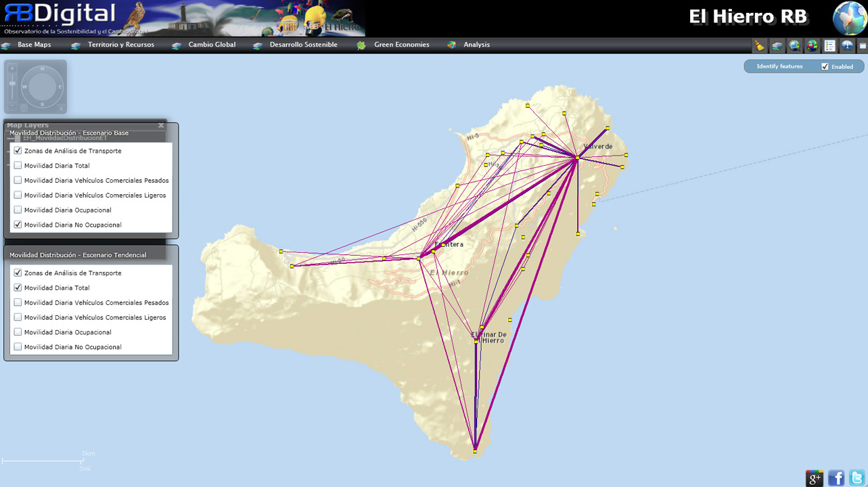Viewport: 868px width, 487px height.
Task: Click the Valverde hub zone node
Action: pos(577,158)
